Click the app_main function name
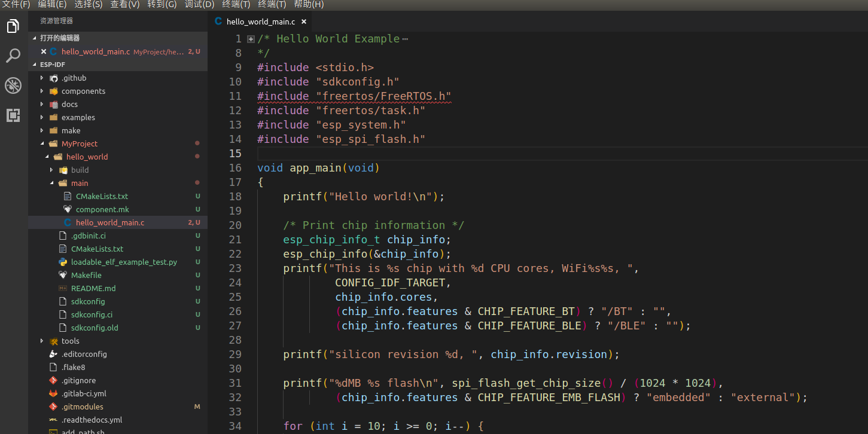The image size is (868, 434). click(x=315, y=168)
